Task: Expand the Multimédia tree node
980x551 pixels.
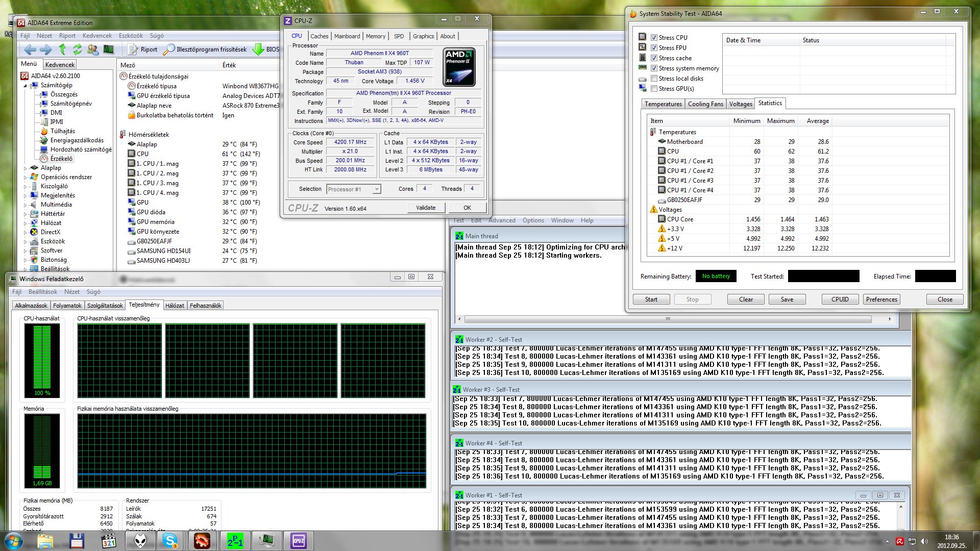Action: pyautogui.click(x=25, y=205)
